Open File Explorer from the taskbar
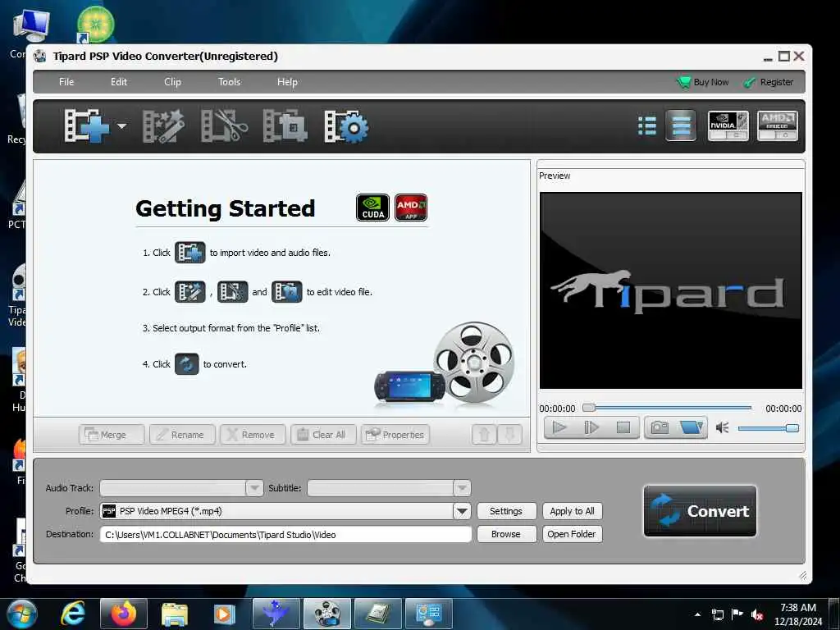This screenshot has width=840, height=630. pos(175,614)
